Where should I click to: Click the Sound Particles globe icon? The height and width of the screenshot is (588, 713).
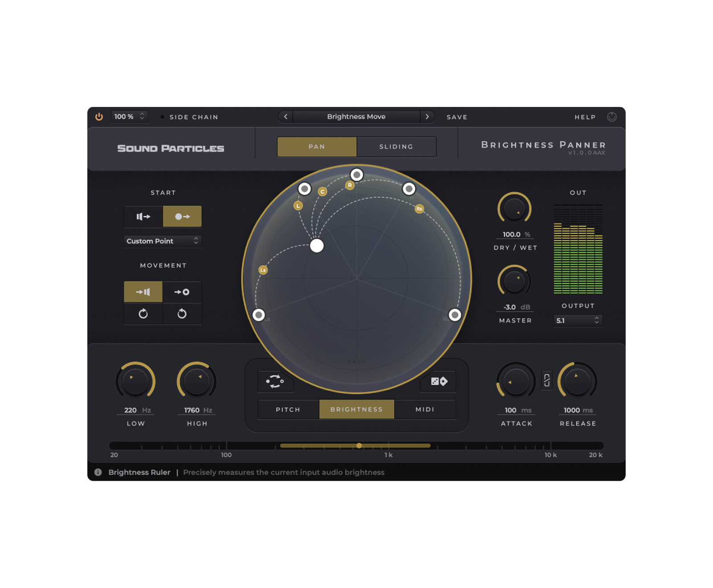611,117
